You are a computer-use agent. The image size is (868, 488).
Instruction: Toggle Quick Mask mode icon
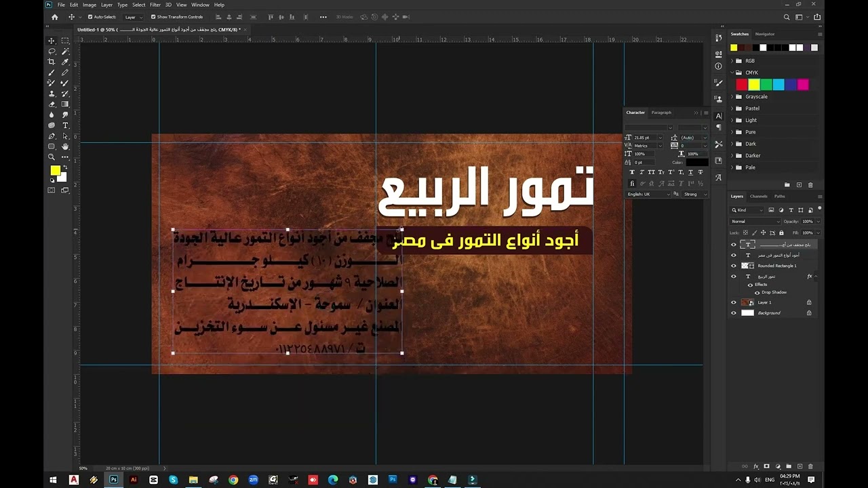click(52, 190)
